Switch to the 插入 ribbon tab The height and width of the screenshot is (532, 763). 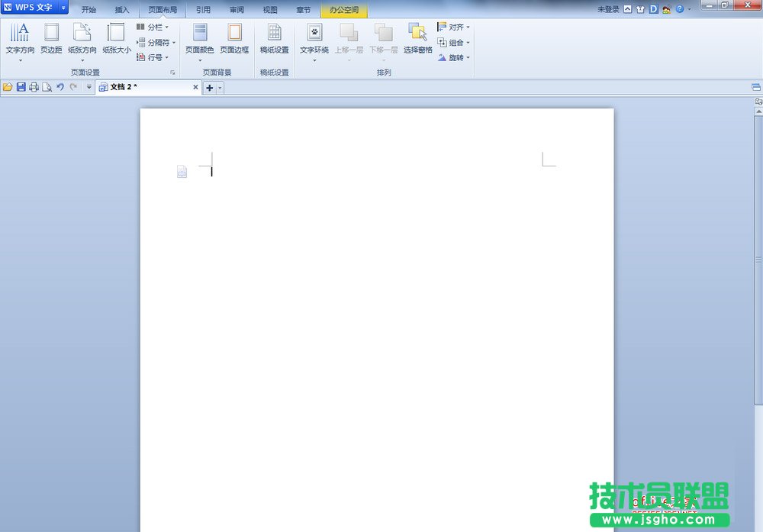click(122, 10)
